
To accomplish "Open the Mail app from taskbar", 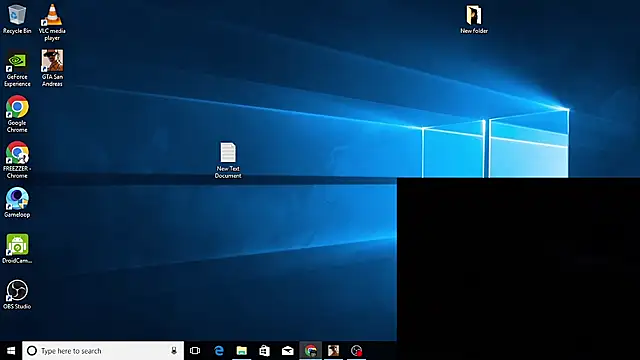I will coord(288,351).
